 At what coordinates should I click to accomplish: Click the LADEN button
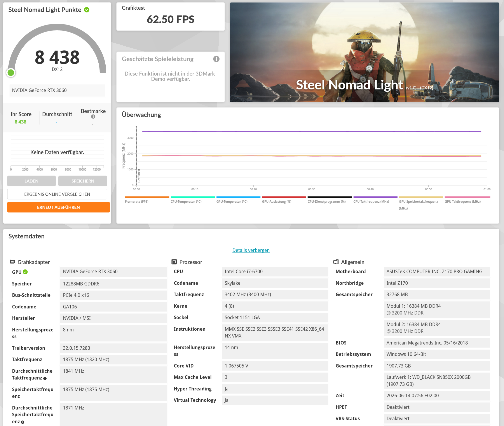[x=31, y=181]
